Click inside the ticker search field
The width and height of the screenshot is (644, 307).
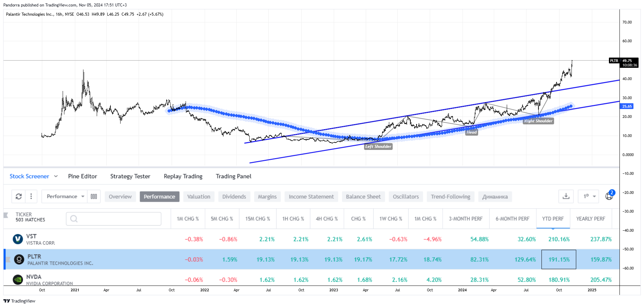pos(114,219)
